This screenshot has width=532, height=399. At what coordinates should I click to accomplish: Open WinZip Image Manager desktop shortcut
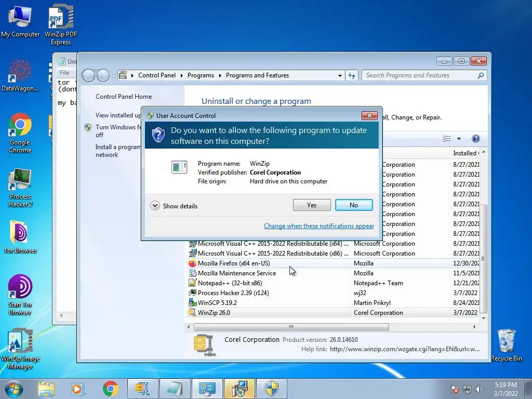point(20,348)
